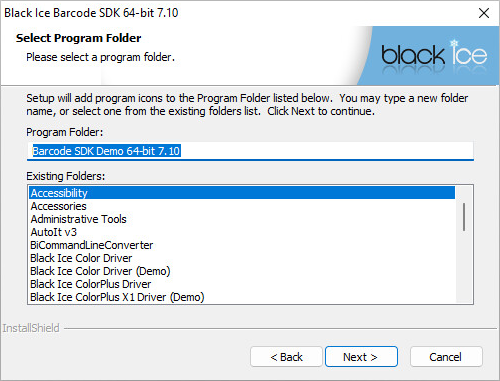Screen dimensions: 500x381
Task: Click the folder list scrollbar thumb
Action: pos(464,217)
